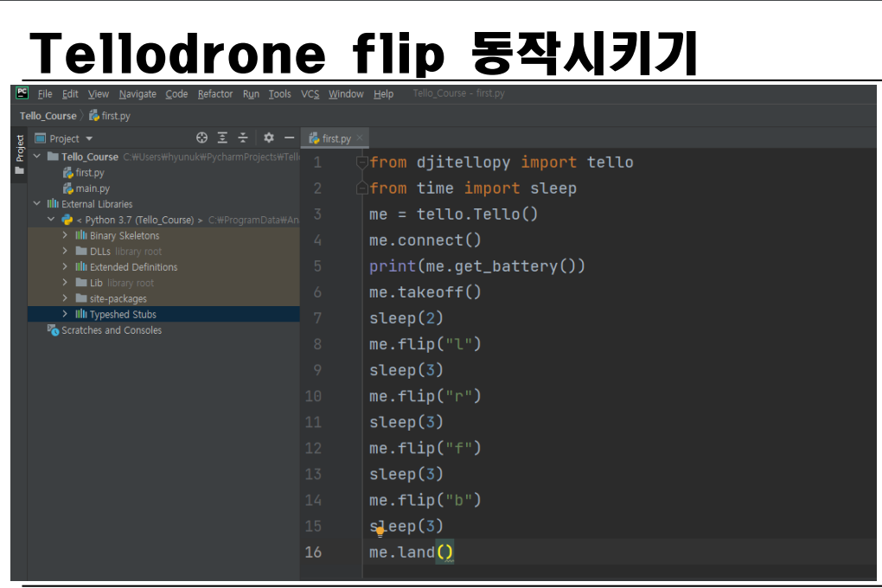The image size is (882, 588).
Task: Open the File menu
Action: pyautogui.click(x=45, y=94)
